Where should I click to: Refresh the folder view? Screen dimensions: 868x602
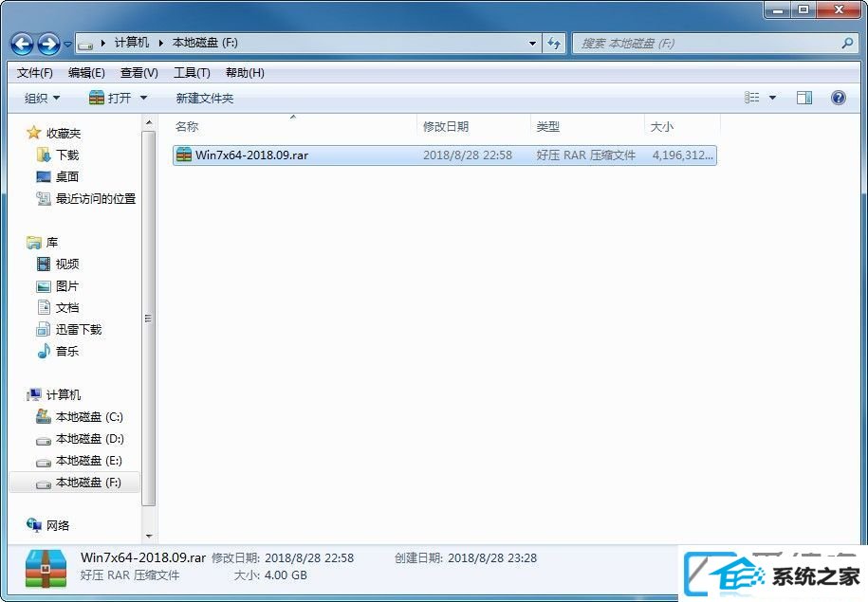click(554, 44)
